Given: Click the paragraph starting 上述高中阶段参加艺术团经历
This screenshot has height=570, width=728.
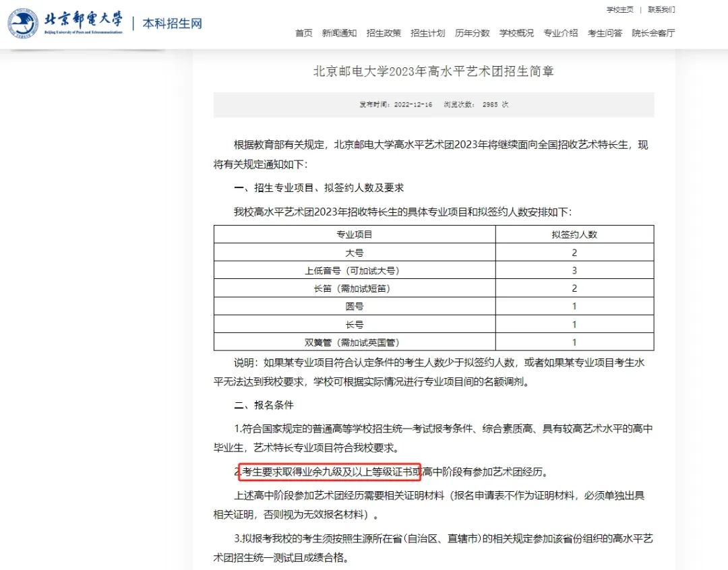Looking at the screenshot, I should (x=429, y=505).
